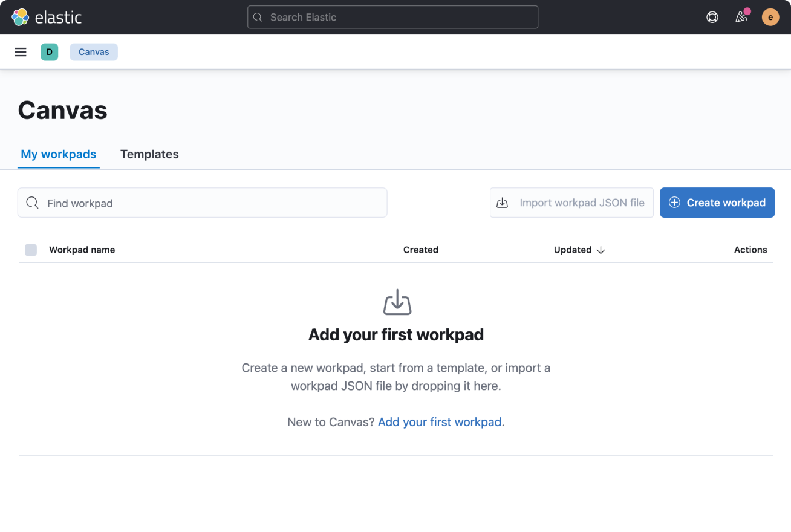
Task: Select the My workpads tab
Action: pos(58,154)
